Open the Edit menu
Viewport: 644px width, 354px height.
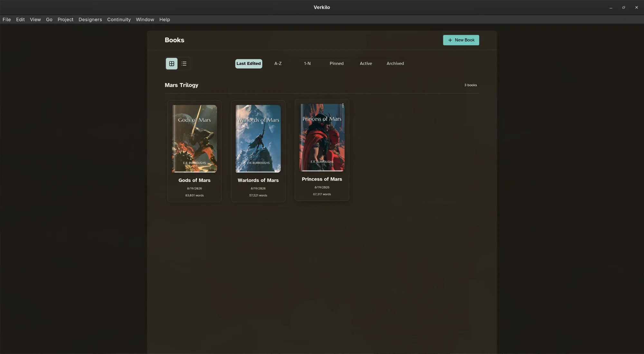20,20
